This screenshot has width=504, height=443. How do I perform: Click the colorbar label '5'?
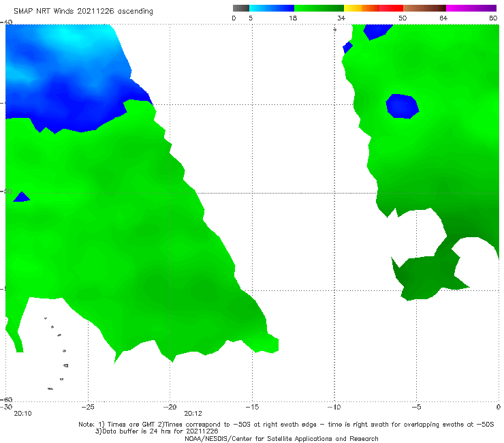251,18
